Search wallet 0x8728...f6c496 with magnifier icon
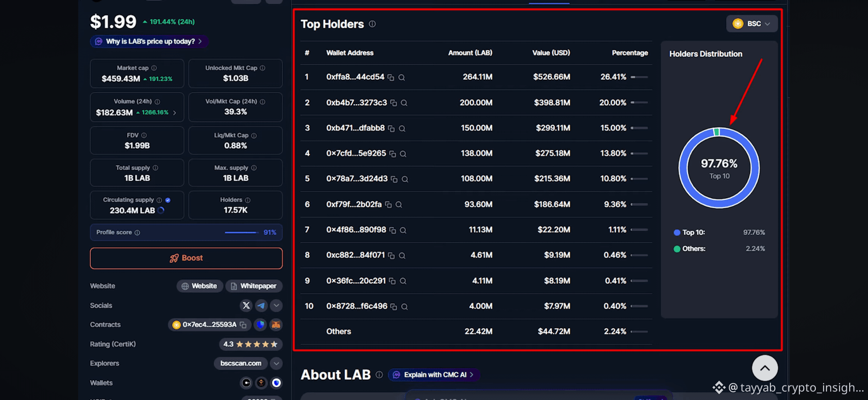This screenshot has width=868, height=400. [x=405, y=307]
